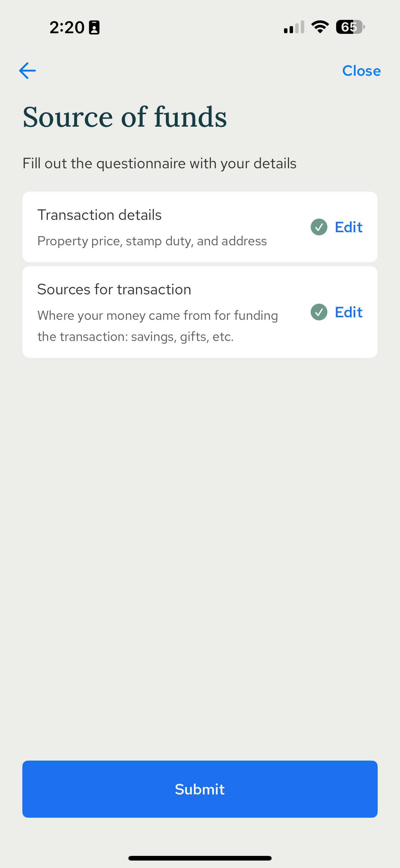Edit the Transaction details section
Image resolution: width=400 pixels, height=868 pixels.
coord(349,227)
